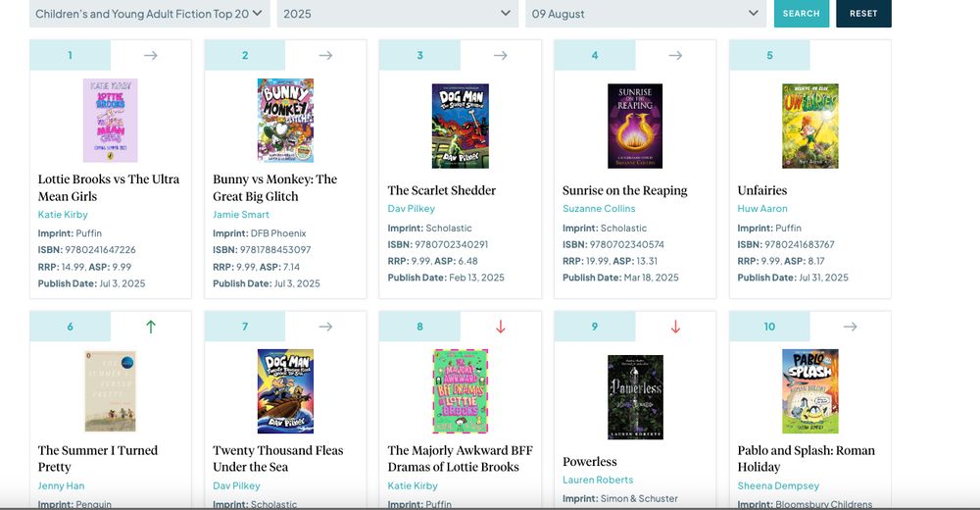Click author link Jenny Han
980x510 pixels.
click(x=61, y=485)
